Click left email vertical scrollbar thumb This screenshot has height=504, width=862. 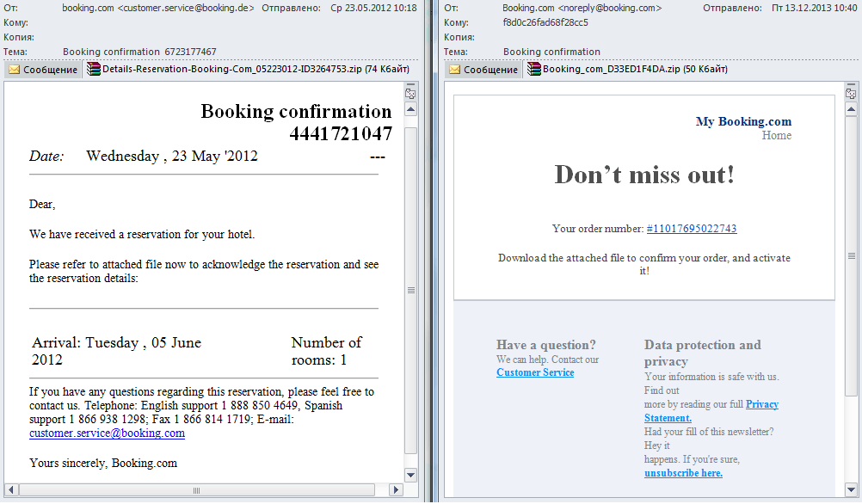[x=410, y=290]
